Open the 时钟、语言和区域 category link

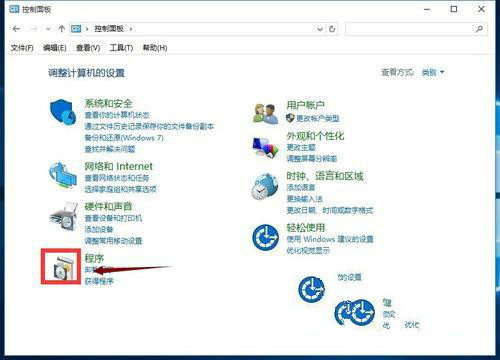[x=325, y=176]
